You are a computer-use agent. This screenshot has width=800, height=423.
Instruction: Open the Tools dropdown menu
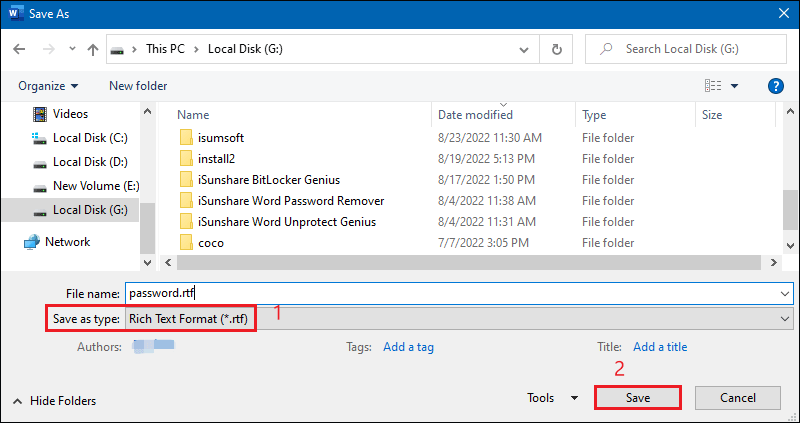[x=553, y=397]
